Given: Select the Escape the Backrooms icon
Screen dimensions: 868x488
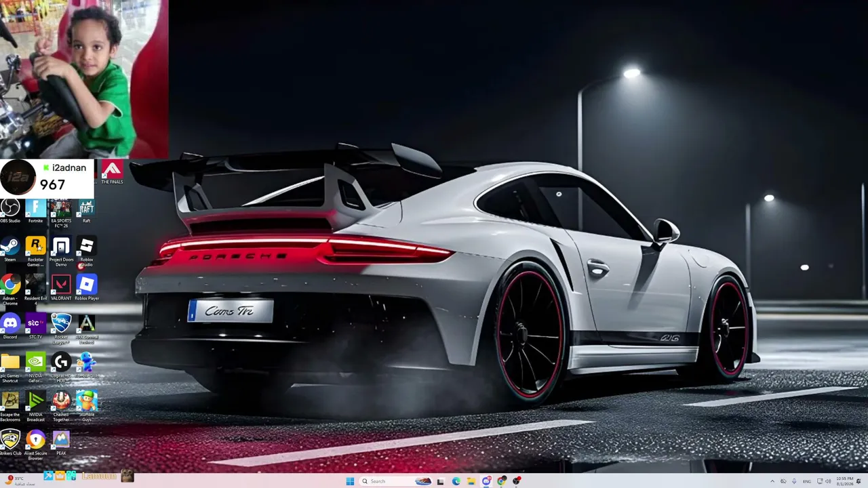Looking at the screenshot, I should pos(10,407).
